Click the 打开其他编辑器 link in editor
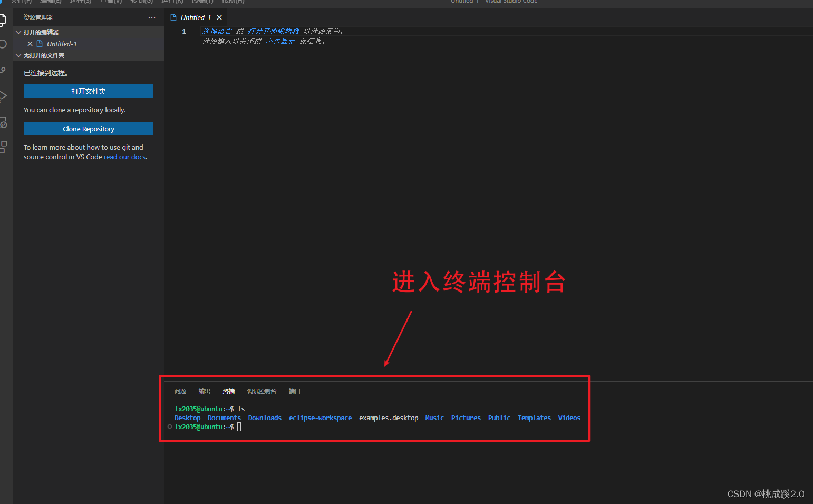Screen dimensions: 813x504 274,31
